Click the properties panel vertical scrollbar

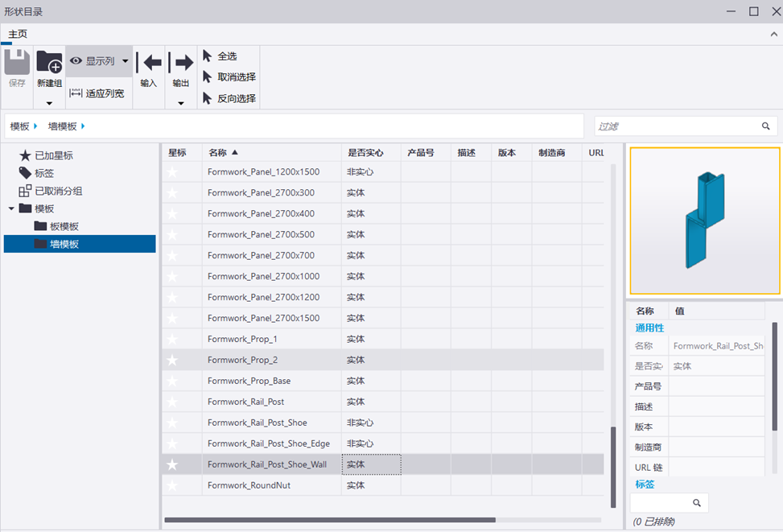(x=774, y=376)
